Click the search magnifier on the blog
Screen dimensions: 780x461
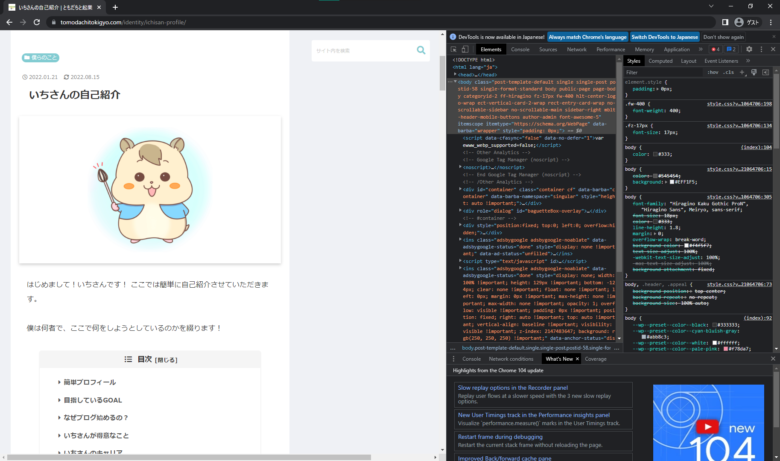pyautogui.click(x=421, y=50)
